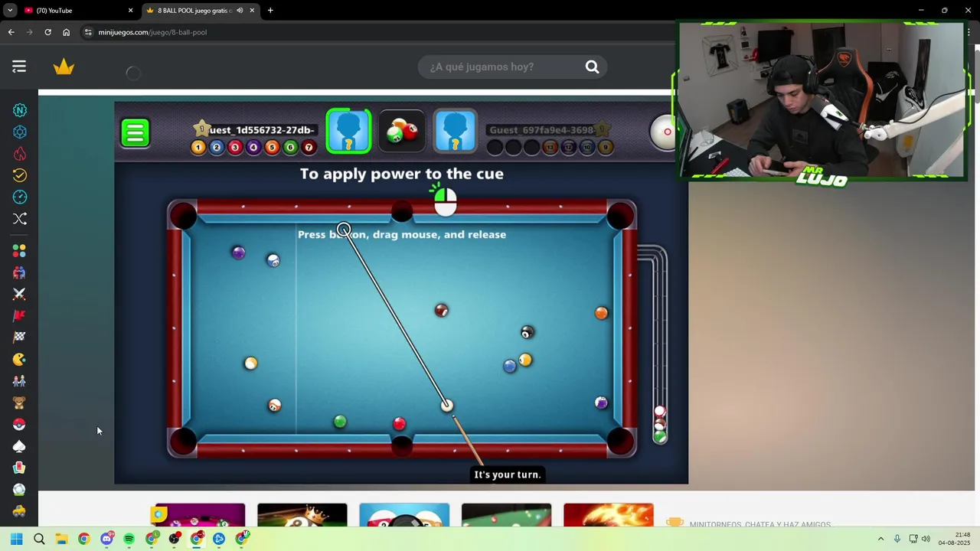Open the Pac-Man arcade category icon

click(19, 359)
